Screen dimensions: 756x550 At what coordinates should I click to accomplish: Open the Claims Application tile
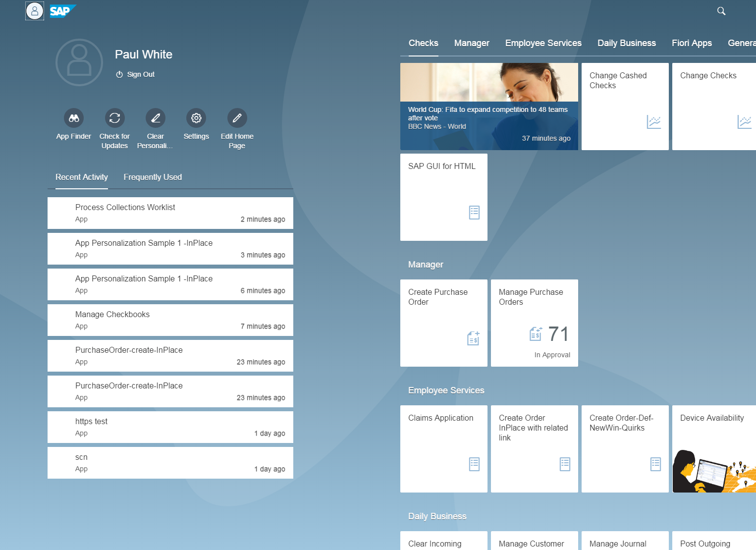443,448
